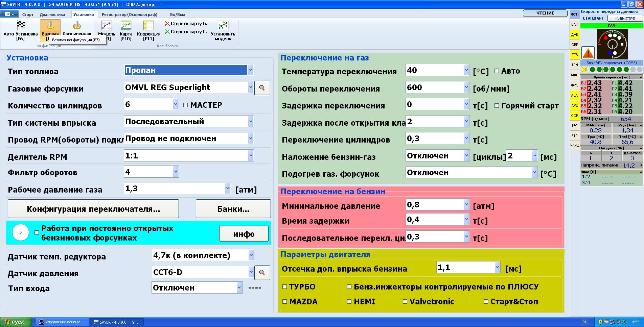Click the red X Стереть карту Б.

(x=167, y=24)
